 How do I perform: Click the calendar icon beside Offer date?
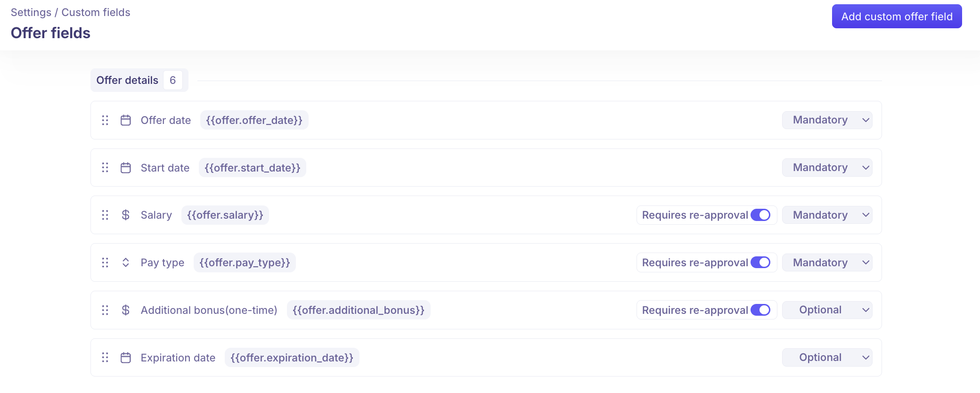(126, 120)
